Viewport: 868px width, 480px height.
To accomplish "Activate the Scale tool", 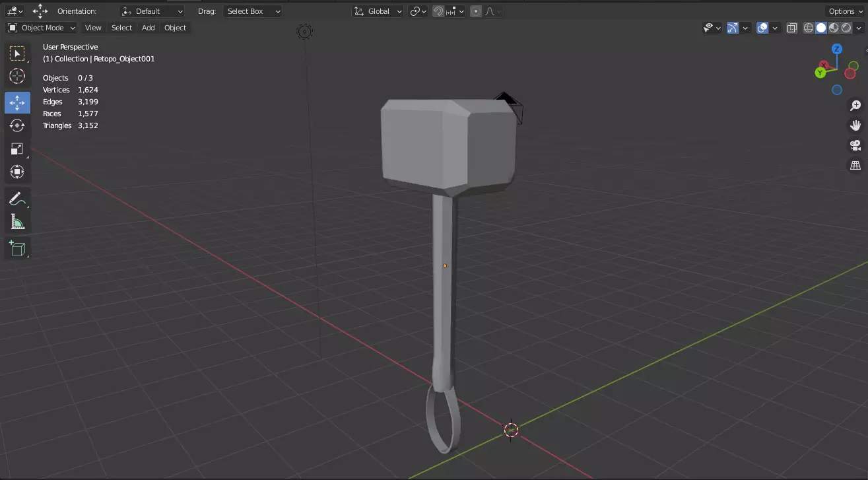I will tap(17, 149).
